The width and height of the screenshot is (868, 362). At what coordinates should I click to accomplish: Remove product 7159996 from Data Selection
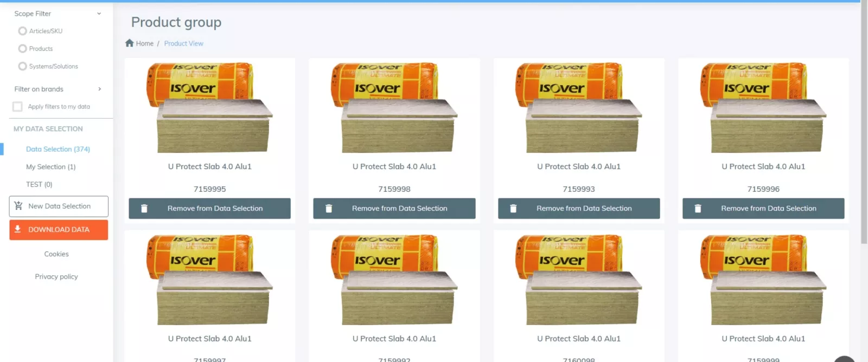[x=763, y=209]
